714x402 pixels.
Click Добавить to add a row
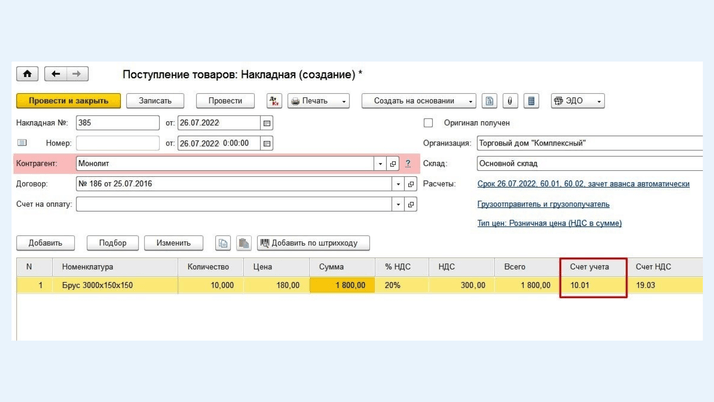tap(46, 243)
